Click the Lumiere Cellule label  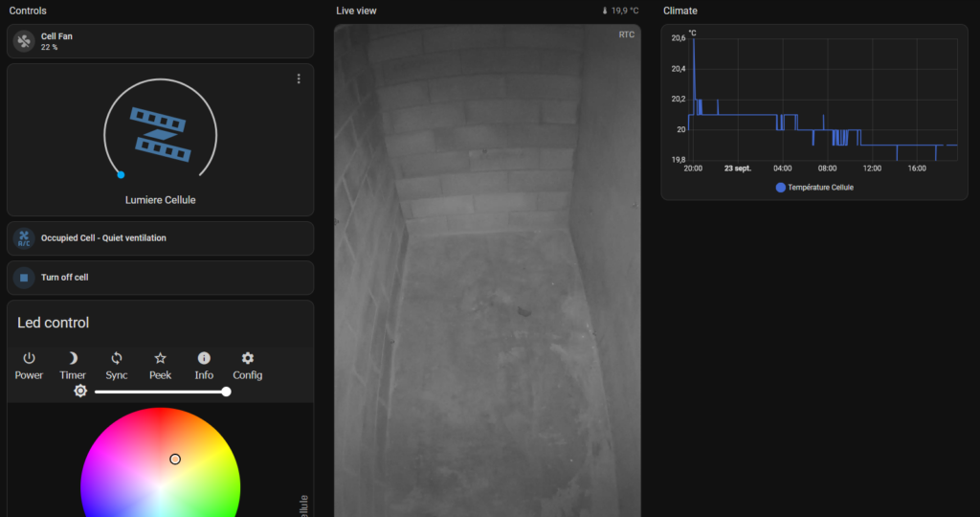tap(161, 200)
